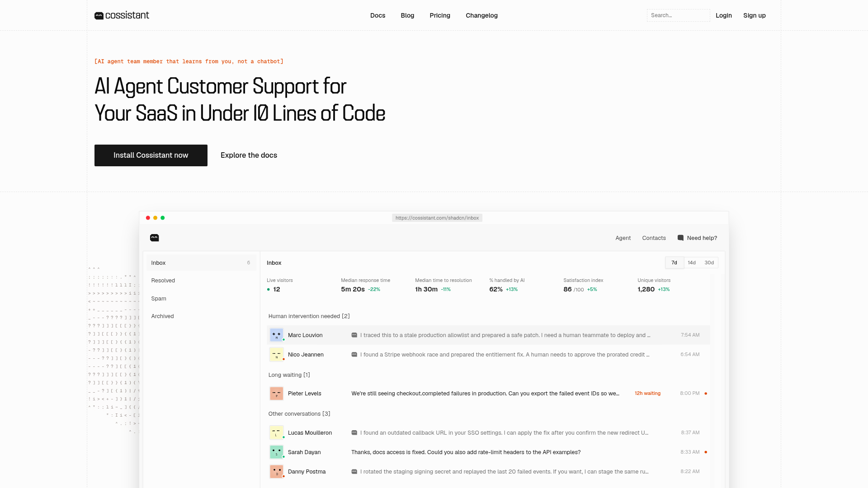This screenshot has height=488, width=868.
Task: Click unread dot on Pieter Levels row
Action: 706,394
